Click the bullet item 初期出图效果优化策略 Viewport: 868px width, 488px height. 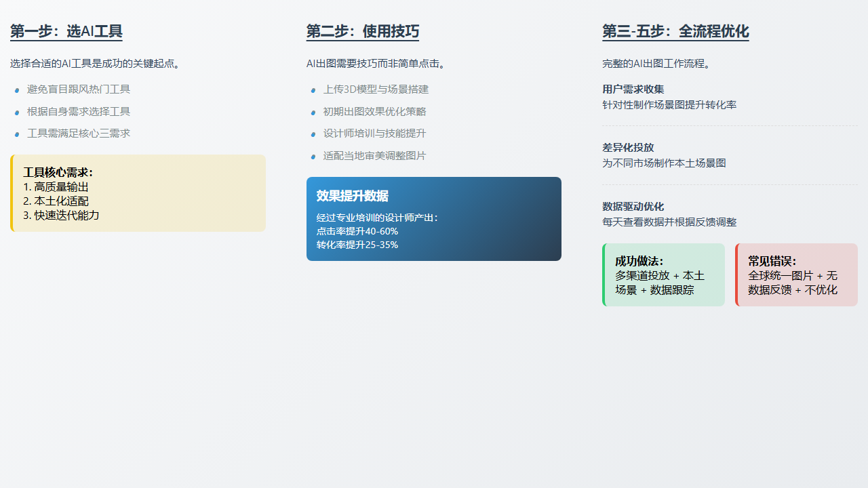coord(375,111)
